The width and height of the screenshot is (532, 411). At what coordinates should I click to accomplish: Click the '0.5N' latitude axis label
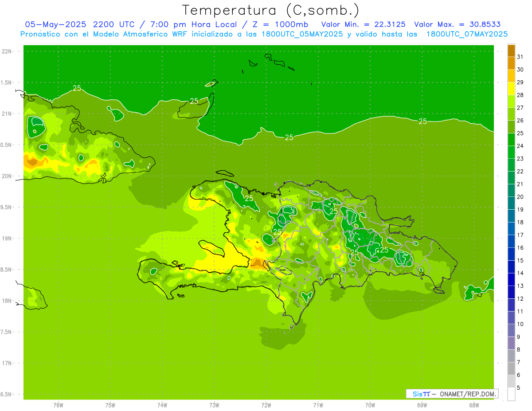(x=6, y=145)
